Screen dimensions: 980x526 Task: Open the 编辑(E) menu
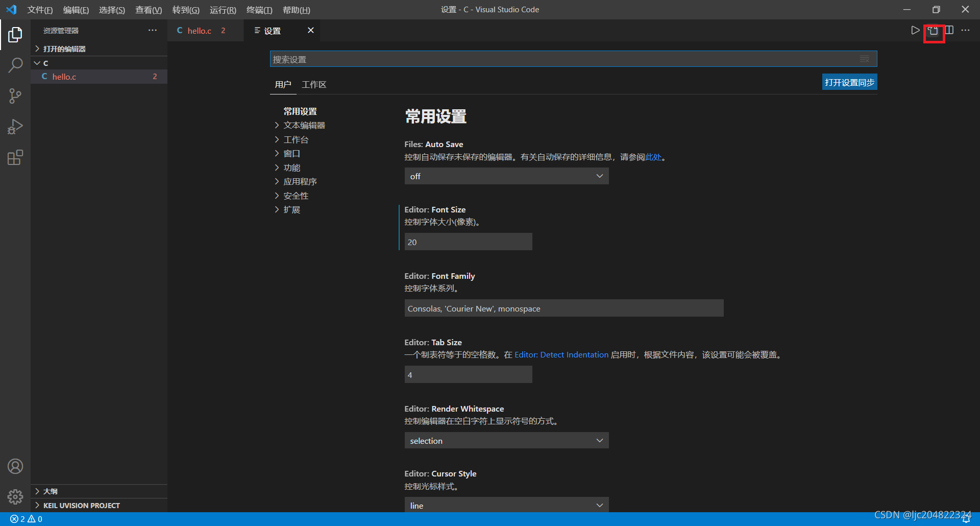pos(76,10)
